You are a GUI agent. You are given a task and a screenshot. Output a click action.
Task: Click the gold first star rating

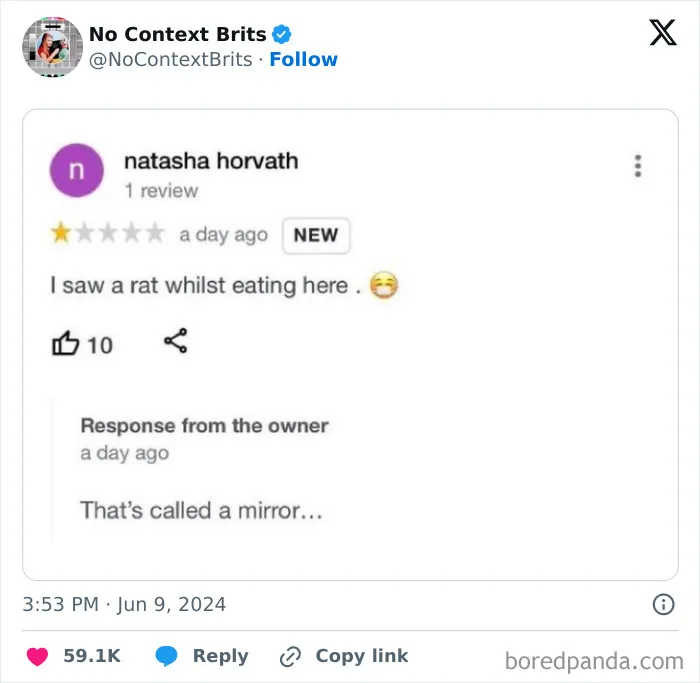coord(61,233)
